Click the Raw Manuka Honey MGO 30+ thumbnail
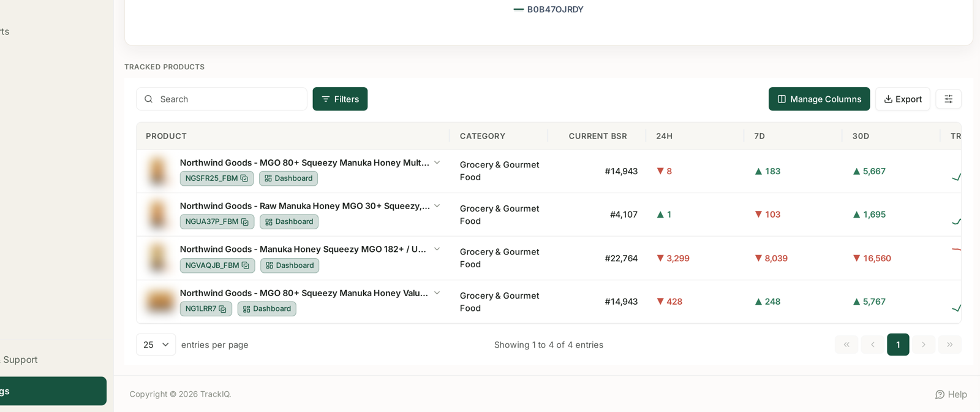Screen dimensions: 980x412 pos(158,215)
